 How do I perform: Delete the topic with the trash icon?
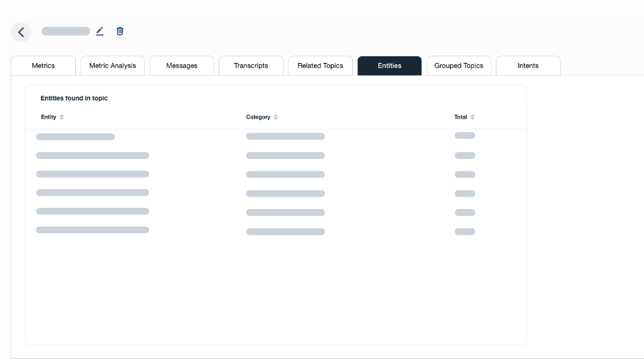120,31
